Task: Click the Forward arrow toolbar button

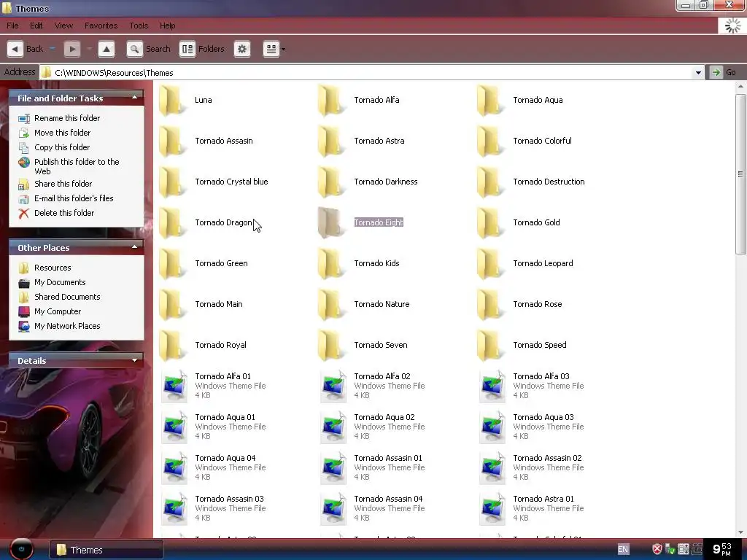Action: 72,49
